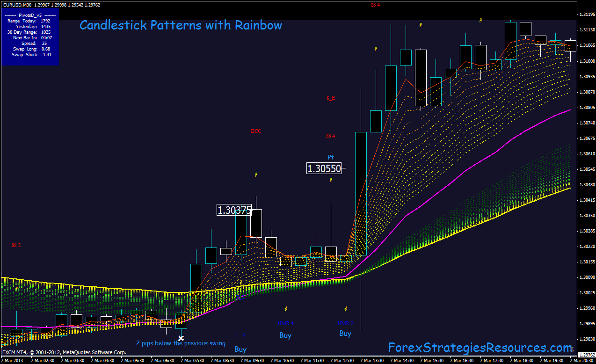Click the Candlestick Patterns with Rainbow title
This screenshot has width=596, height=364.
[181, 25]
